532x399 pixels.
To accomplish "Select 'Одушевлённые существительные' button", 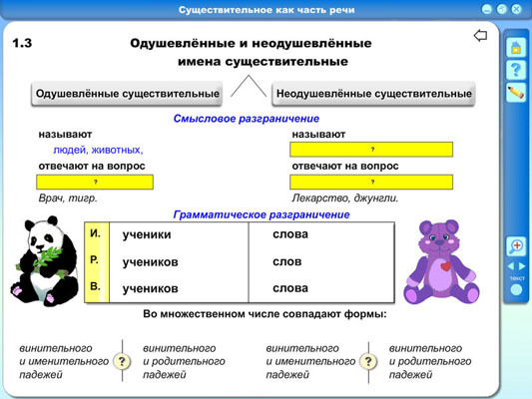I will 127,94.
